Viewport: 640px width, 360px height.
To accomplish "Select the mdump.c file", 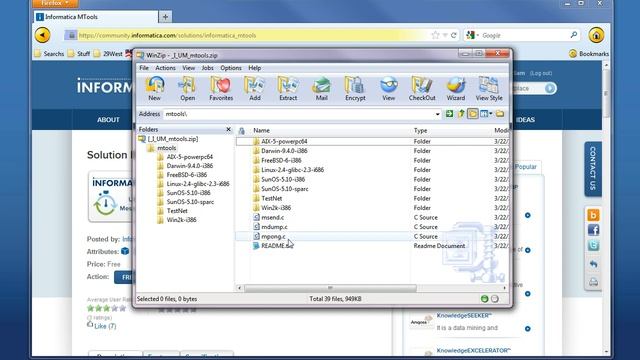I will [x=274, y=227].
